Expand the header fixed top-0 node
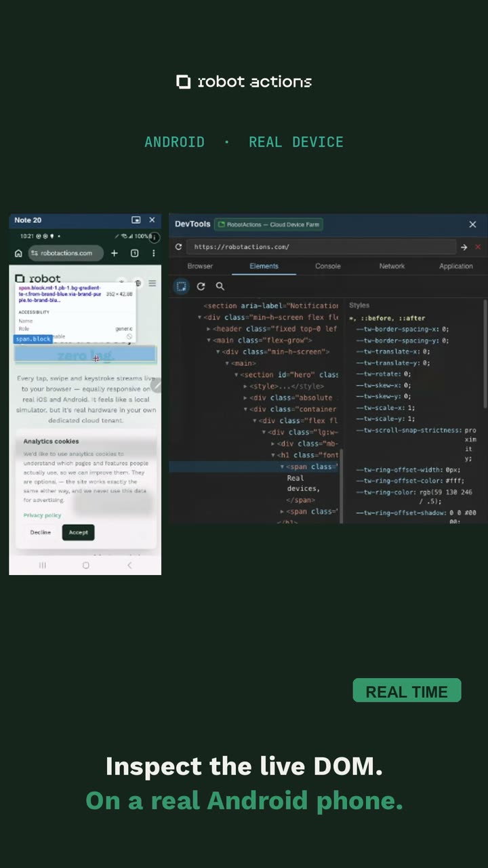The width and height of the screenshot is (488, 868). pyautogui.click(x=209, y=329)
